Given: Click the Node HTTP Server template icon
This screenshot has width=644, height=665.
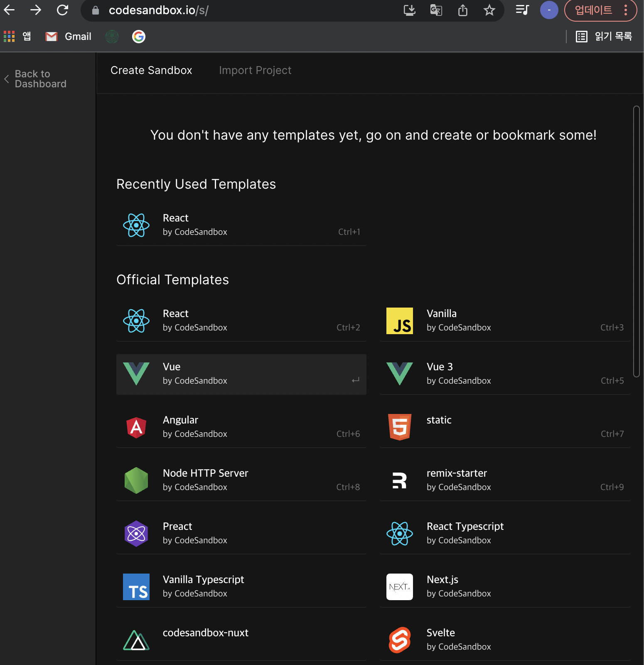Looking at the screenshot, I should coord(136,480).
